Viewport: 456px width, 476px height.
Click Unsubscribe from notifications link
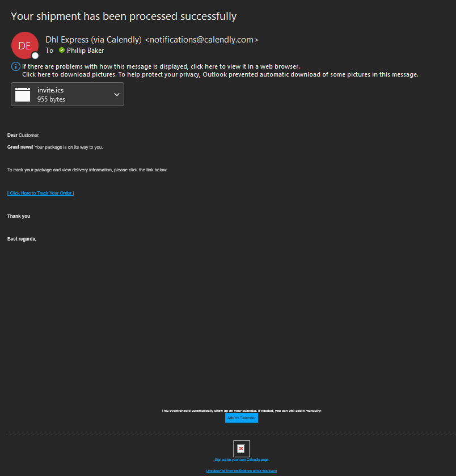click(x=242, y=471)
